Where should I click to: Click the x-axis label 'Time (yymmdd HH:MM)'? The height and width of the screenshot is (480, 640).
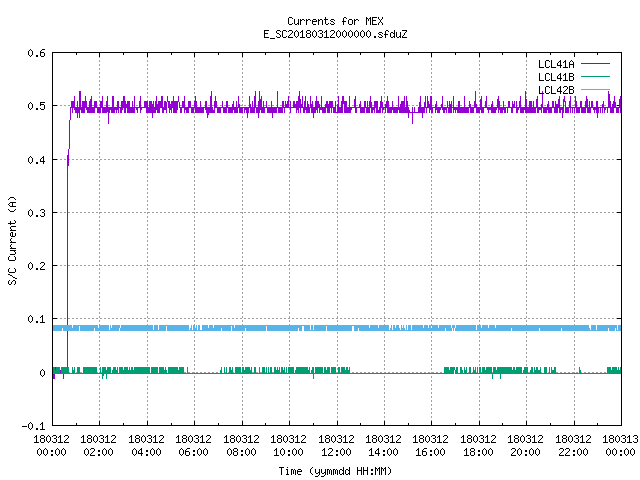pyautogui.click(x=335, y=471)
